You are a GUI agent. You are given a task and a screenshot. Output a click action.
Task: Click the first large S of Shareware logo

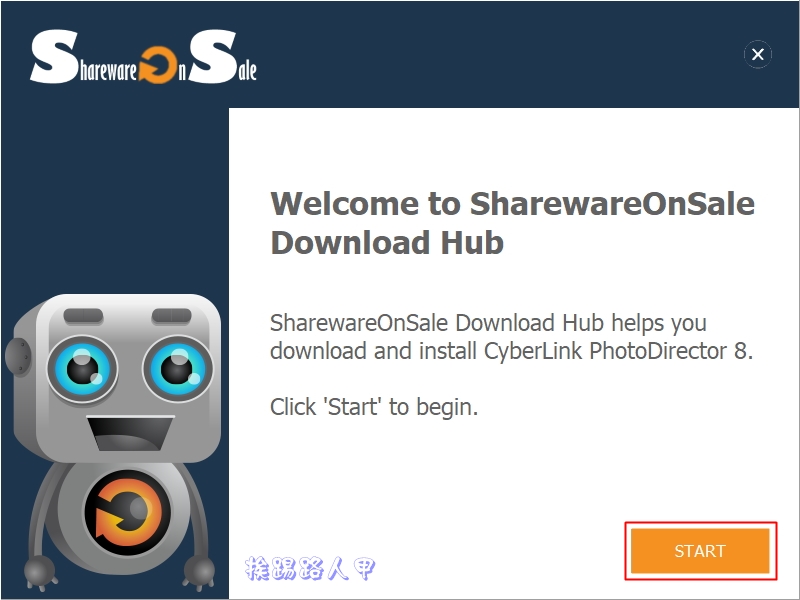(x=54, y=57)
